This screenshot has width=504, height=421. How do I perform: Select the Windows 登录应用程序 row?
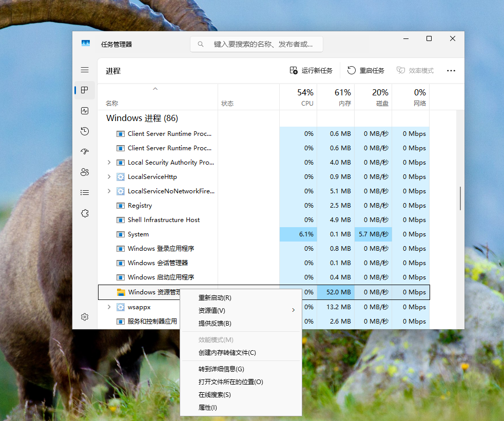click(x=264, y=249)
